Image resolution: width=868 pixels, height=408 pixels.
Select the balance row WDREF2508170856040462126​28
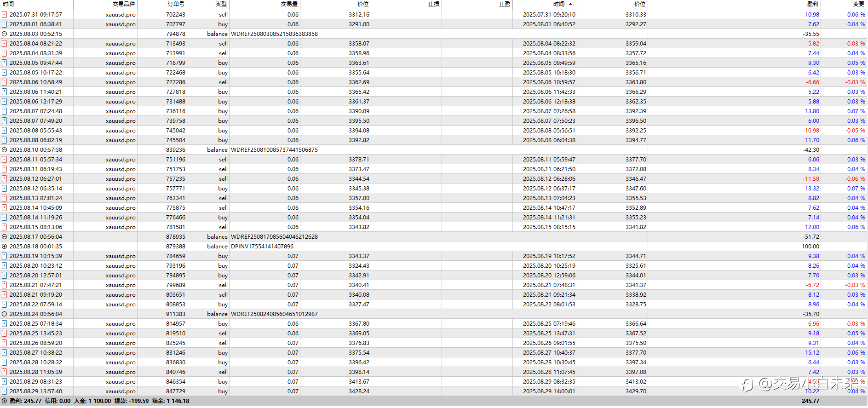click(434, 237)
